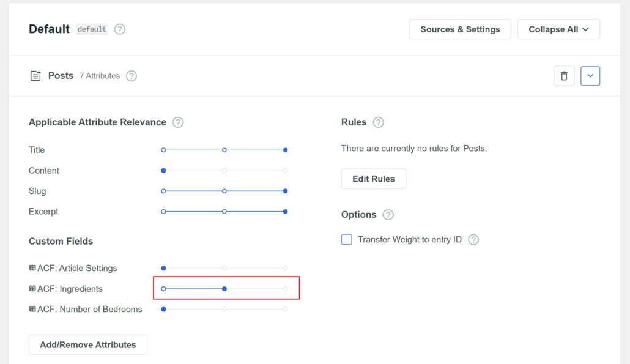Click help icon beside Options heading

pos(388,215)
